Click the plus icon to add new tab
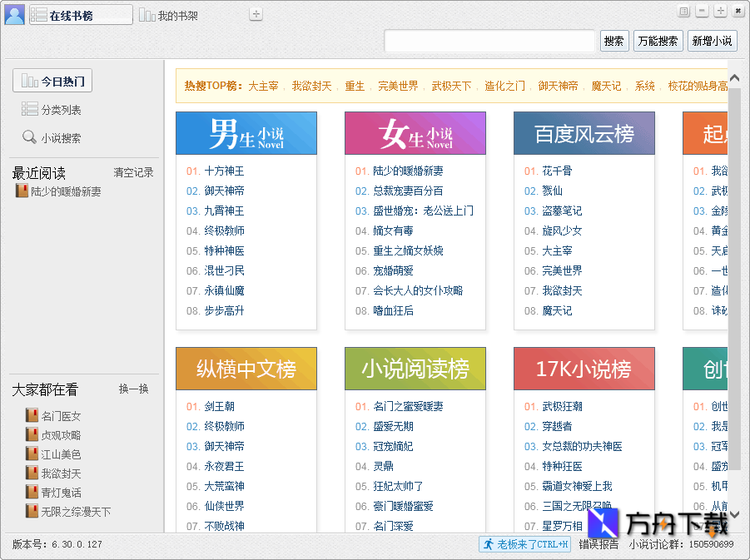The width and height of the screenshot is (750, 560). click(x=255, y=13)
